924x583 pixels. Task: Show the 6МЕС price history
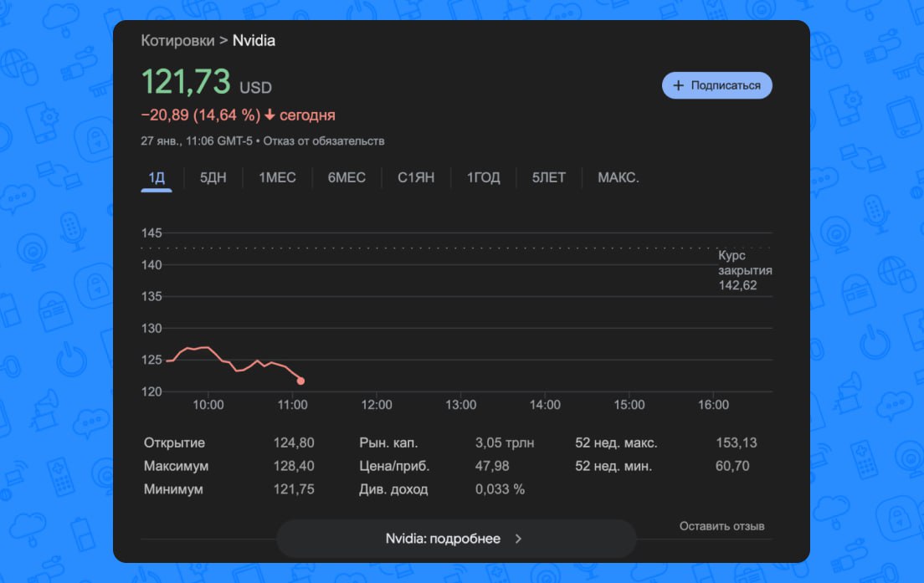point(346,177)
